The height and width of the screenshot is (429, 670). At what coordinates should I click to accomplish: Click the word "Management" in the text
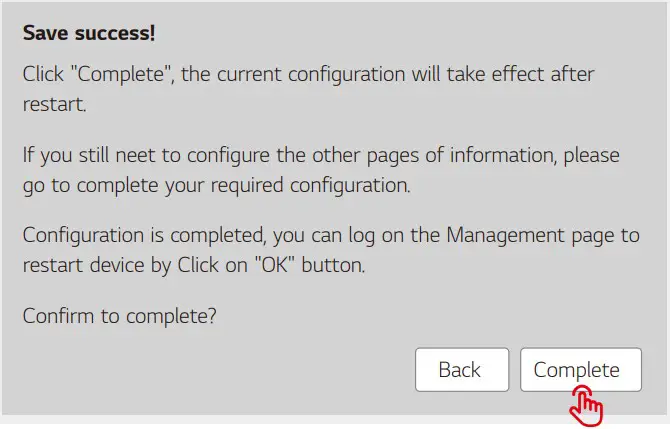(x=508, y=236)
